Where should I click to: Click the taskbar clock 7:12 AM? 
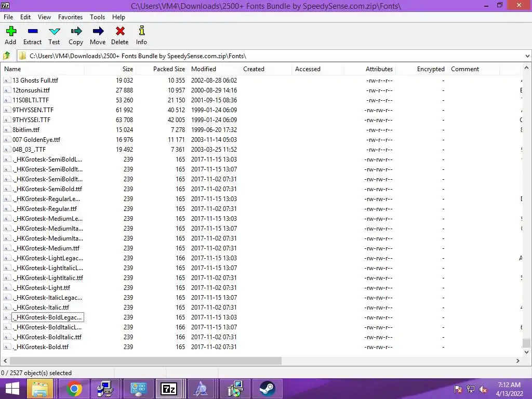(x=509, y=385)
